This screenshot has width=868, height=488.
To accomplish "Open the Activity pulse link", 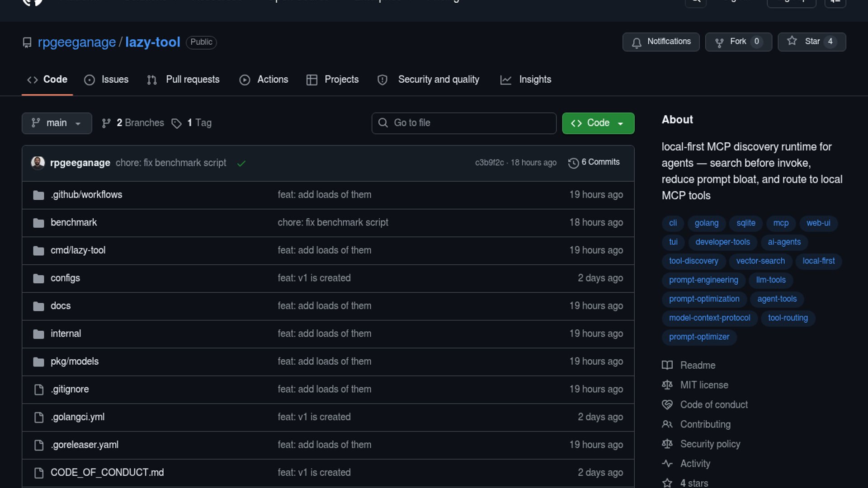I will 695,464.
